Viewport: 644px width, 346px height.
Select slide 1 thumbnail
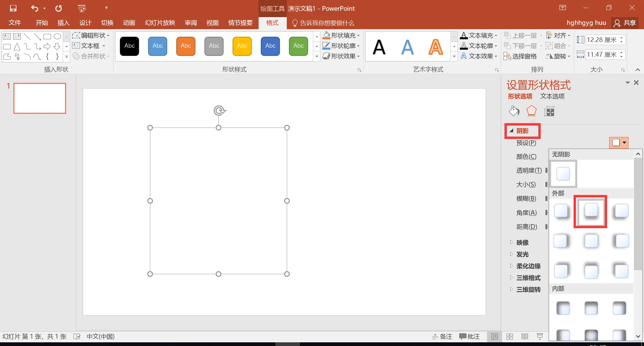click(x=40, y=98)
